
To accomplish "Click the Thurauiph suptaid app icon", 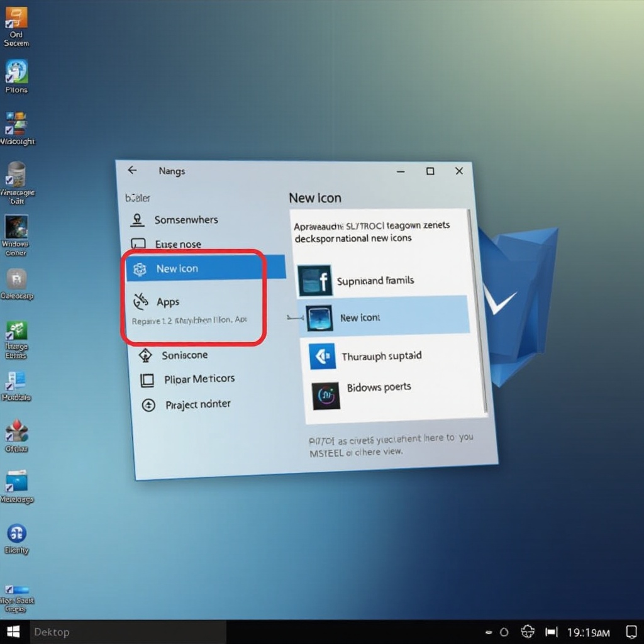I will point(323,357).
